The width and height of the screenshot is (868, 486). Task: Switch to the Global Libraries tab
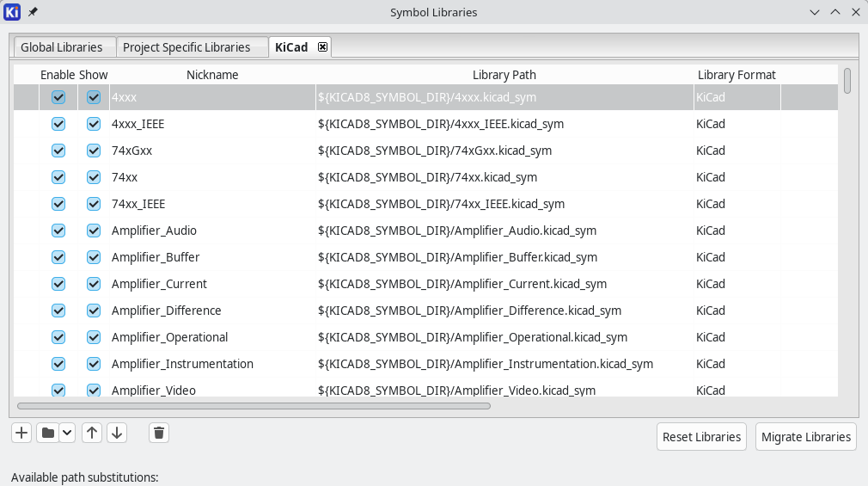pos(61,47)
